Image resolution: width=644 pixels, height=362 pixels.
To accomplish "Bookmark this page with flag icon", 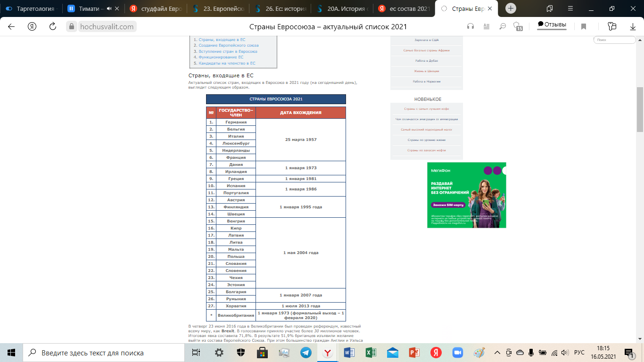I will (x=584, y=26).
